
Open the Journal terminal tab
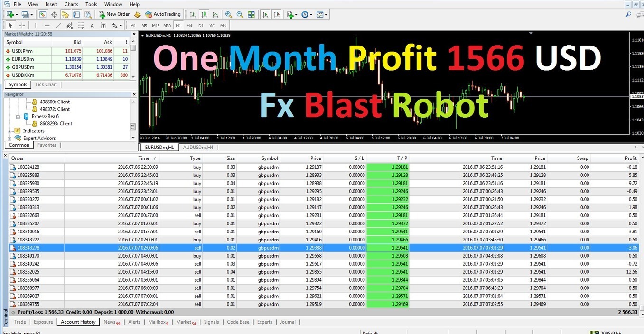click(x=288, y=322)
